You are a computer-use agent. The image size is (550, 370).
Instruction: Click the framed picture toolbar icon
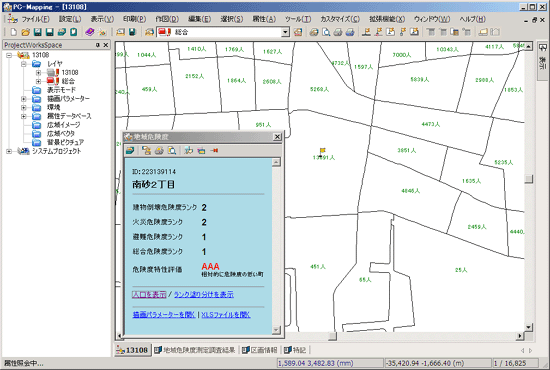point(120,32)
